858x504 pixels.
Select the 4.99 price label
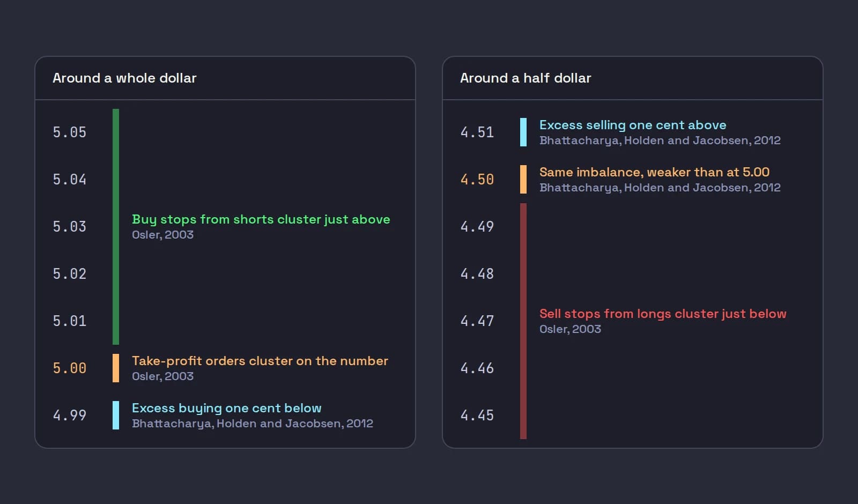(70, 416)
